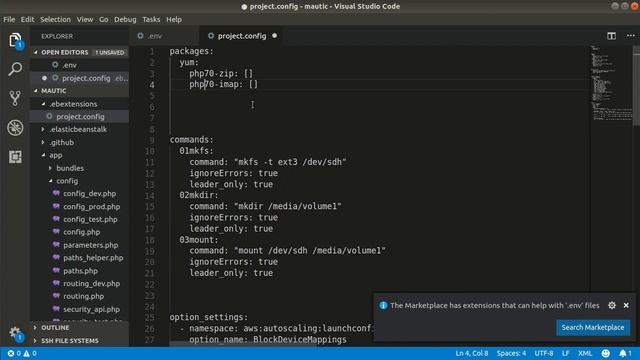Click the routing.php file icon

point(56,296)
